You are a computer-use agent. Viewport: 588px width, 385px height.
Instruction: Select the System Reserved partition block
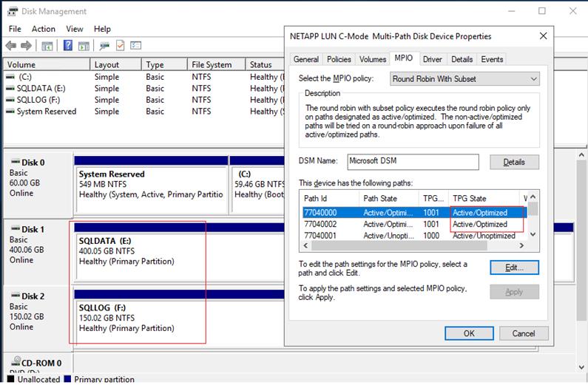(151, 185)
